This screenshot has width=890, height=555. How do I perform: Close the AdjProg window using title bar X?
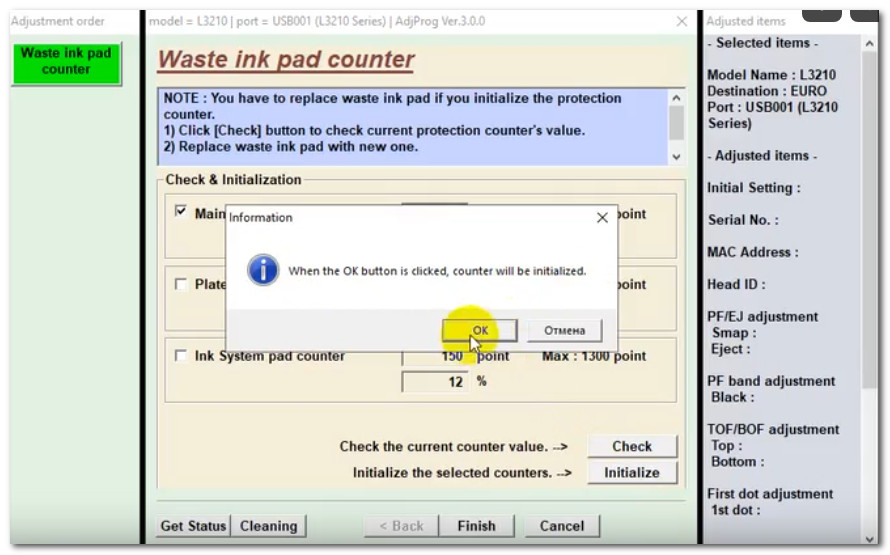coord(682,21)
